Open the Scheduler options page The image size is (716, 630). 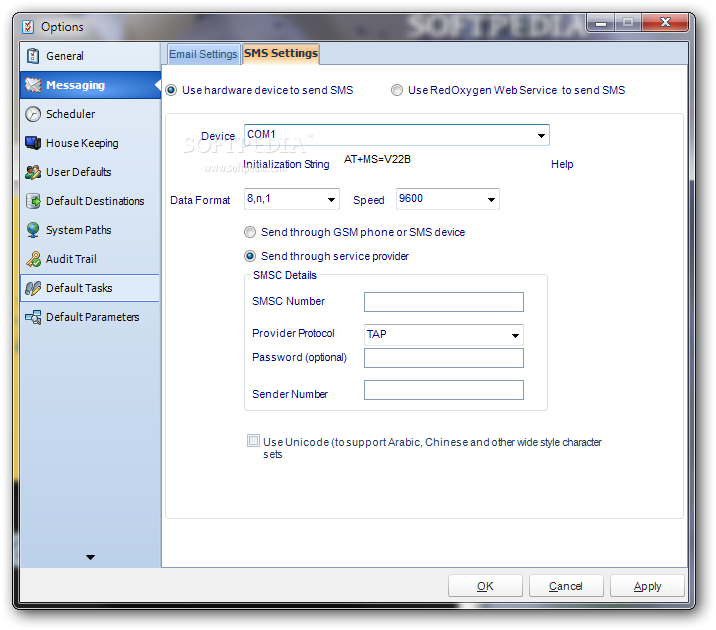click(90, 114)
